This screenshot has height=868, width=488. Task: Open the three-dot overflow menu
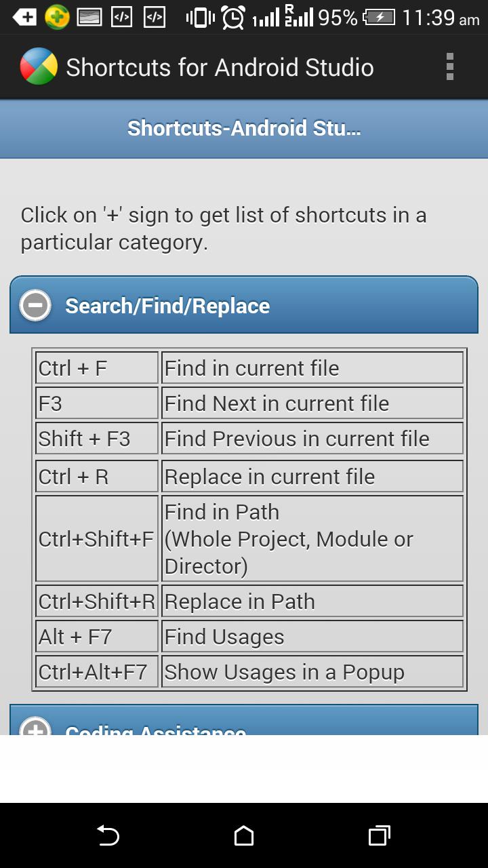pos(449,67)
